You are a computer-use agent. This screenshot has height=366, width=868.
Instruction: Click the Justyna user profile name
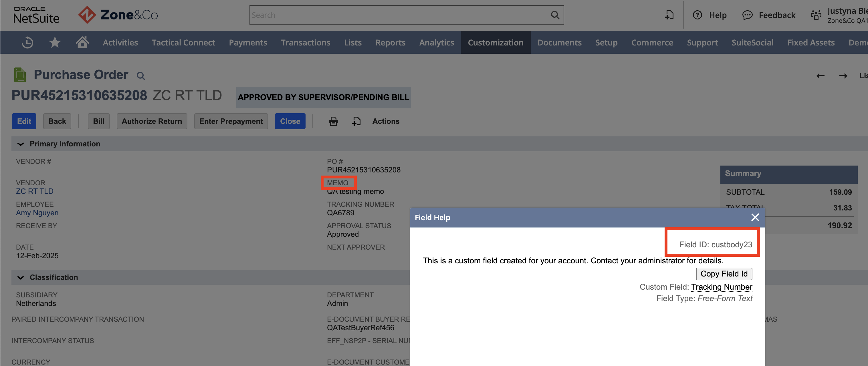coord(847,11)
